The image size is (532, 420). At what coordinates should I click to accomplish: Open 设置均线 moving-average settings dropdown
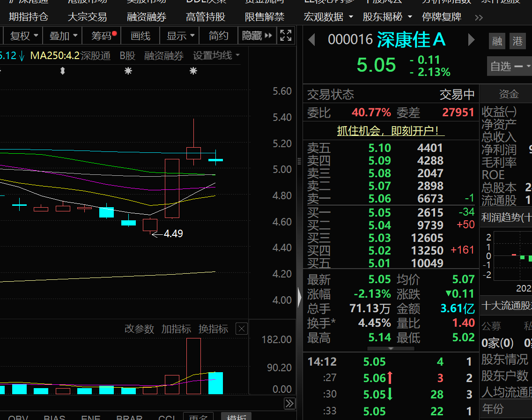[216, 55]
